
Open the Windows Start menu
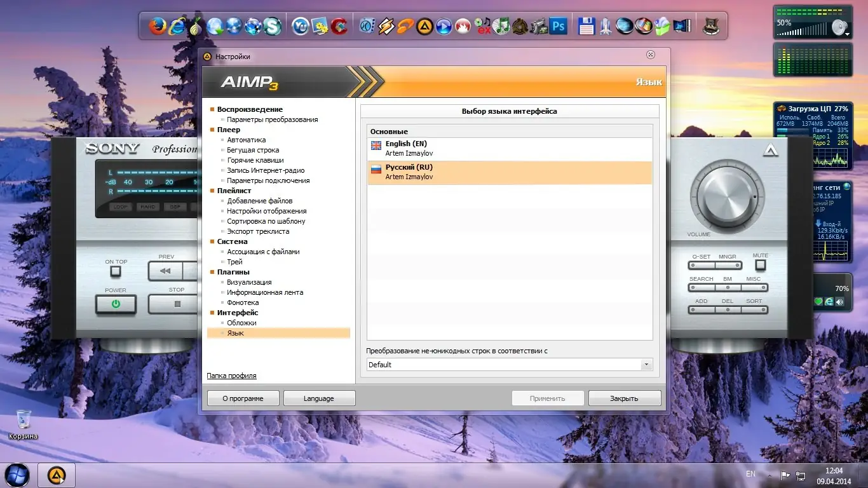(17, 475)
